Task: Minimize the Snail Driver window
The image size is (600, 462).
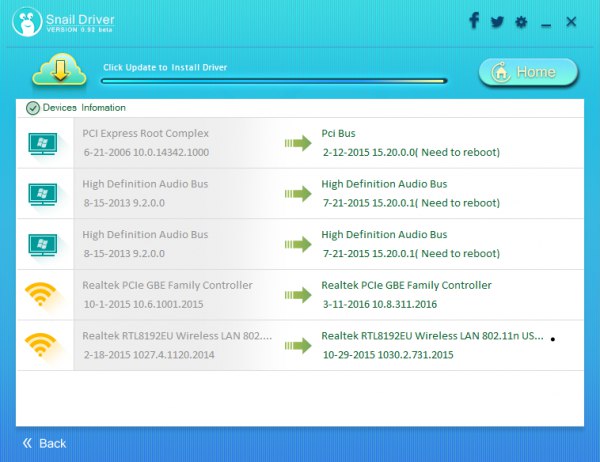Action: [546, 26]
